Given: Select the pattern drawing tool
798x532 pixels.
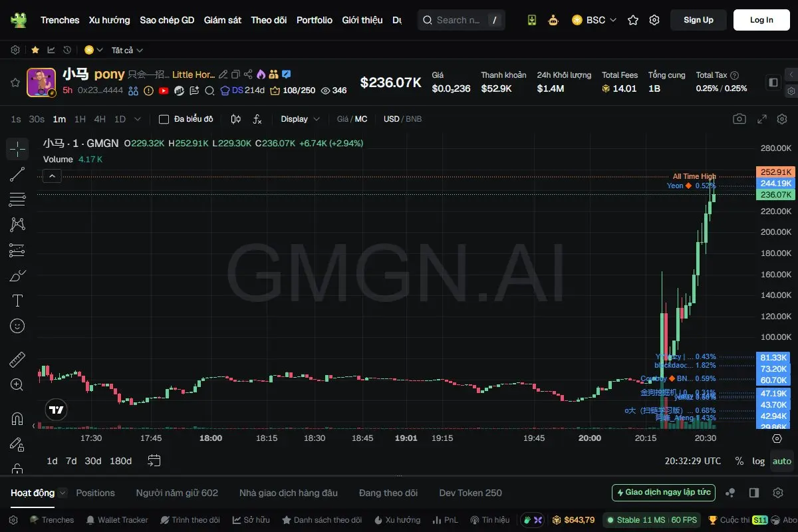Looking at the screenshot, I should 17,225.
